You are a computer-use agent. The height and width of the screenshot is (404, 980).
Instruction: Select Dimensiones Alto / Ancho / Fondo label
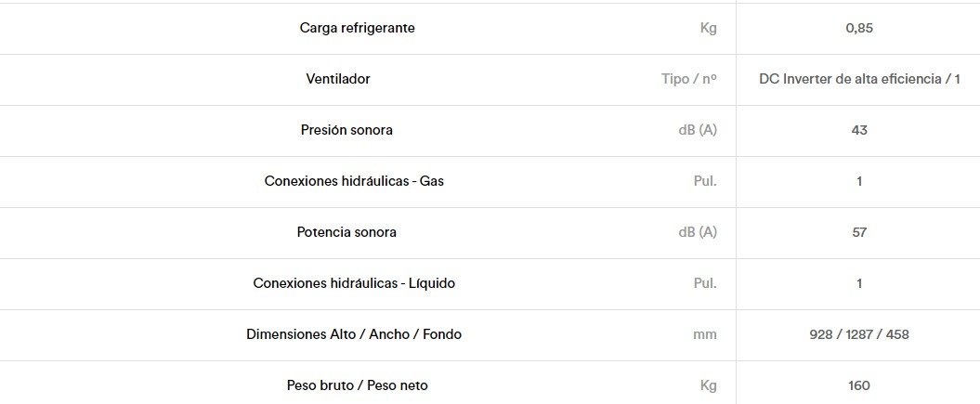(x=354, y=334)
